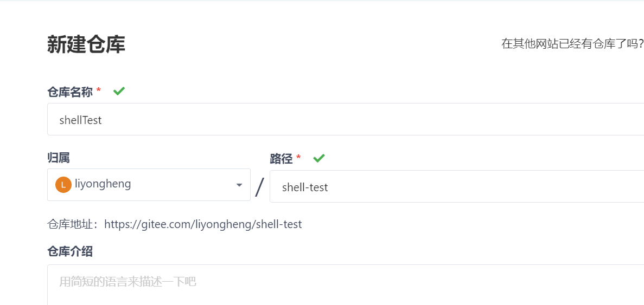Click the gitee.com/liyongheng/shell-test repository URL

[203, 224]
